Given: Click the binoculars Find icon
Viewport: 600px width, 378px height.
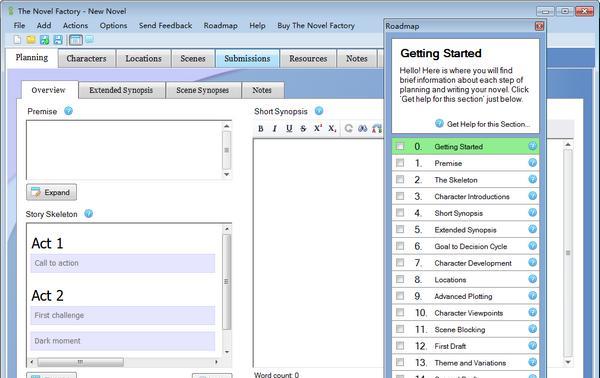Looking at the screenshot, I should (362, 129).
